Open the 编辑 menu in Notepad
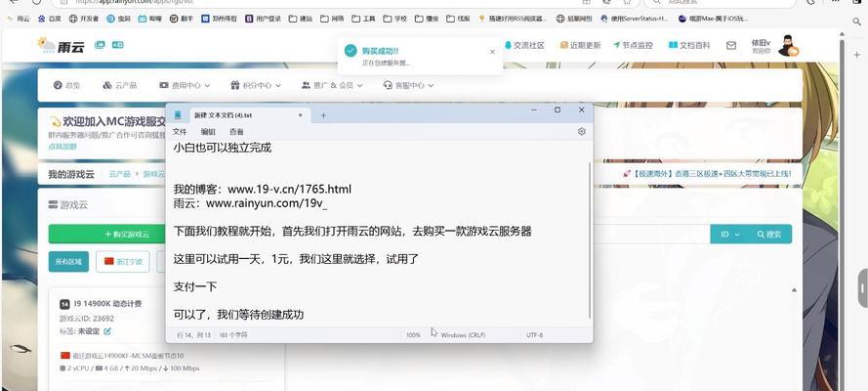 (208, 132)
